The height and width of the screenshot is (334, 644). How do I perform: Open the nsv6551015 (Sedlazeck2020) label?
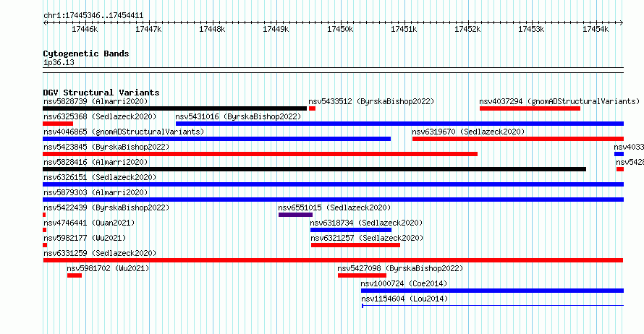coord(334,207)
